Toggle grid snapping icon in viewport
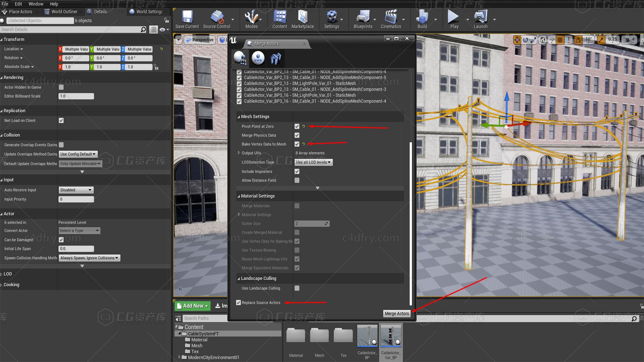The width and height of the screenshot is (644, 362). (x=560, y=40)
